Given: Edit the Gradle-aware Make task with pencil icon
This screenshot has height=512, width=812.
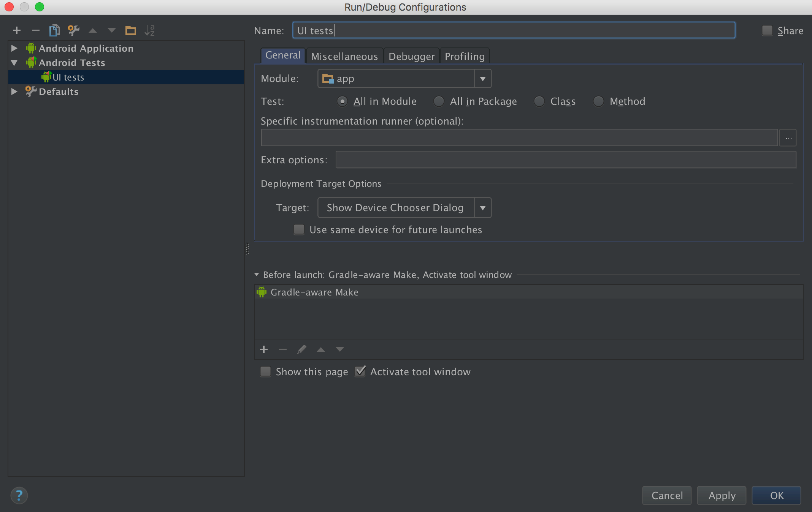Looking at the screenshot, I should coord(302,349).
